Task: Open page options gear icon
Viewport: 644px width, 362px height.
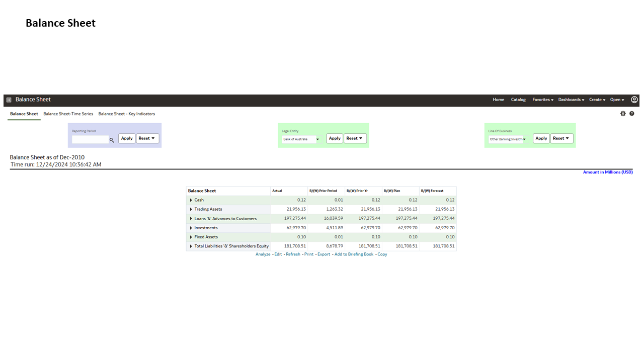Action: (623, 114)
